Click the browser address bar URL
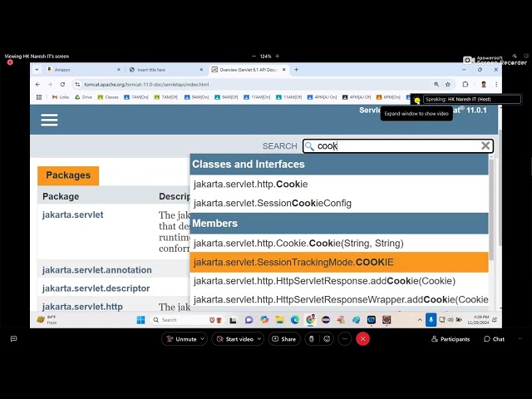Viewport: 532px width, 399px height. (146, 84)
